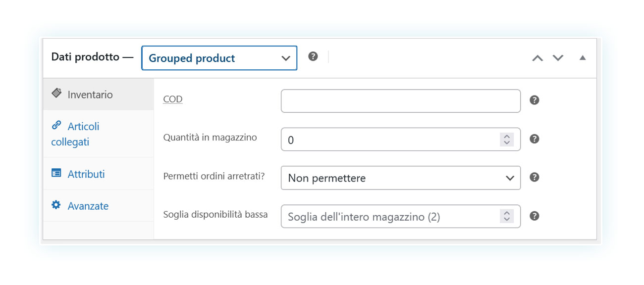Click help icon next to Quantità in magazzino
Image resolution: width=644 pixels, height=285 pixels.
[534, 139]
